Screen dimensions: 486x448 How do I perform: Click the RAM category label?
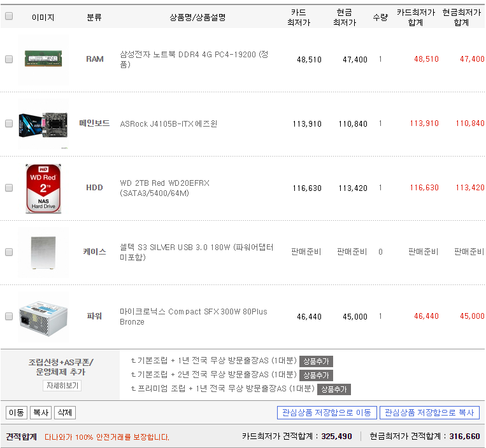(94, 59)
